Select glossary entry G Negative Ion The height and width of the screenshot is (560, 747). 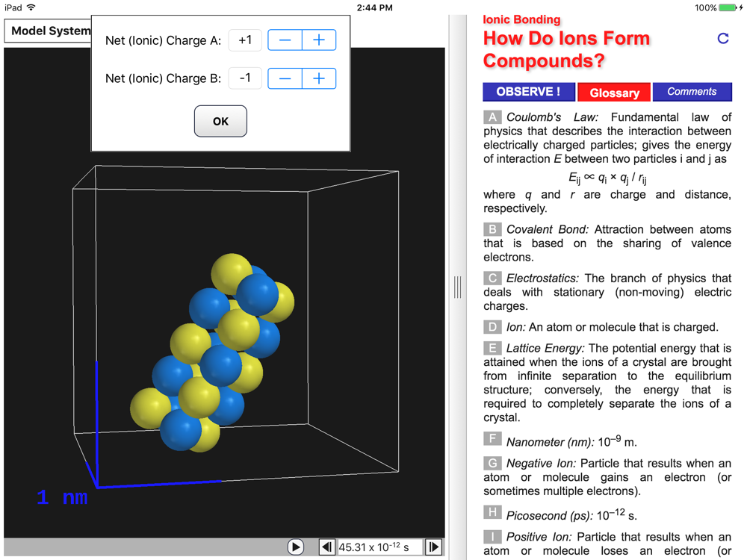[x=492, y=464]
